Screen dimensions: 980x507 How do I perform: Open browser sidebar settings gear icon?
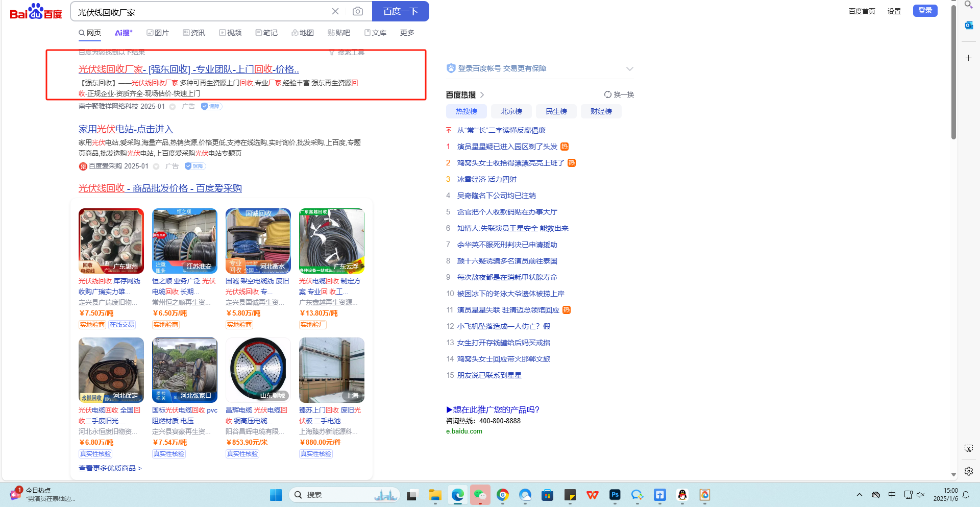point(968,471)
